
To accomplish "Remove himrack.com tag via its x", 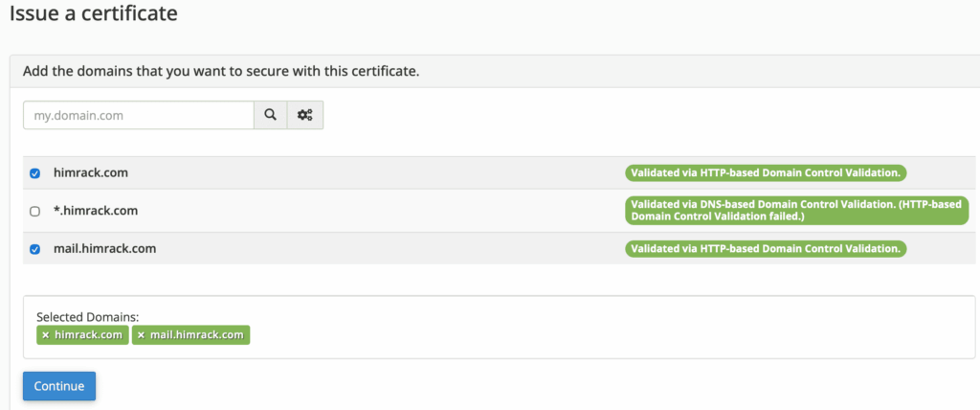I will tap(45, 335).
